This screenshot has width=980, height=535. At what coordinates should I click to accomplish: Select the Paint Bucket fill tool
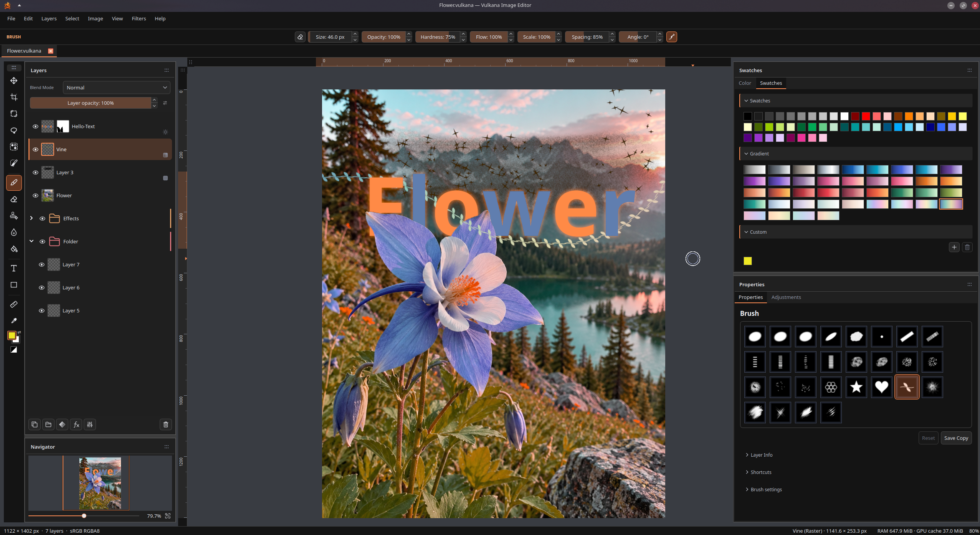click(14, 249)
